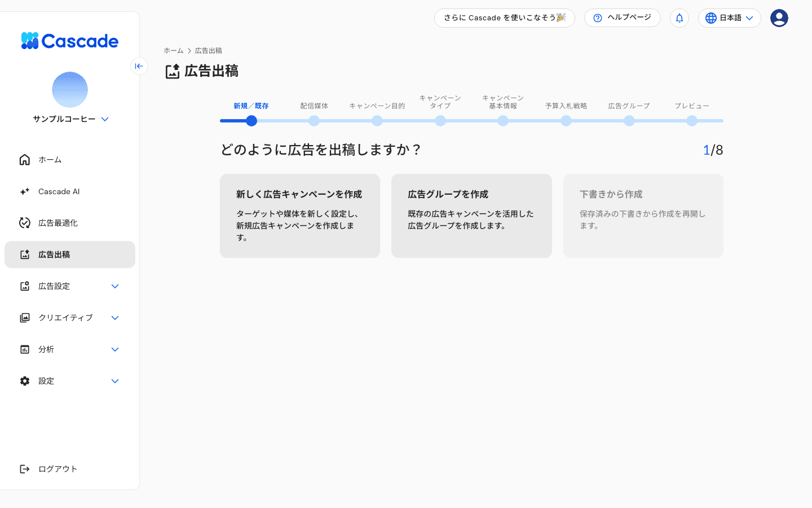
Task: Click the クリエイティブ images icon
Action: 25,318
